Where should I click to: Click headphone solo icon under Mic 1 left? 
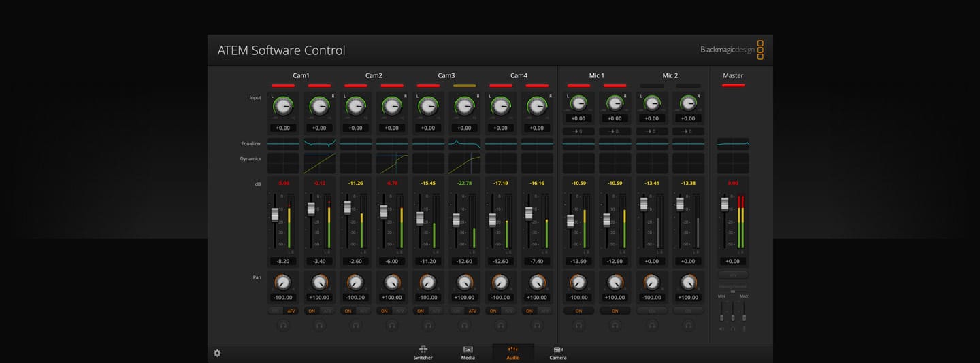click(x=578, y=326)
